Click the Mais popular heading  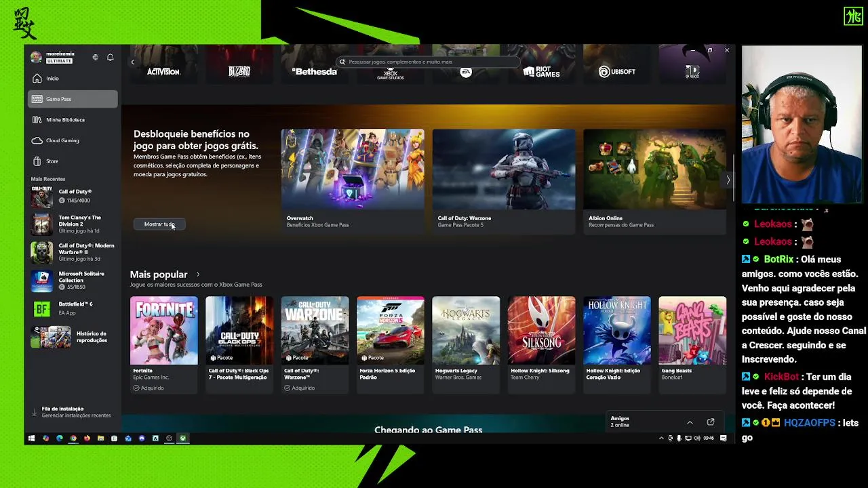pyautogui.click(x=159, y=274)
